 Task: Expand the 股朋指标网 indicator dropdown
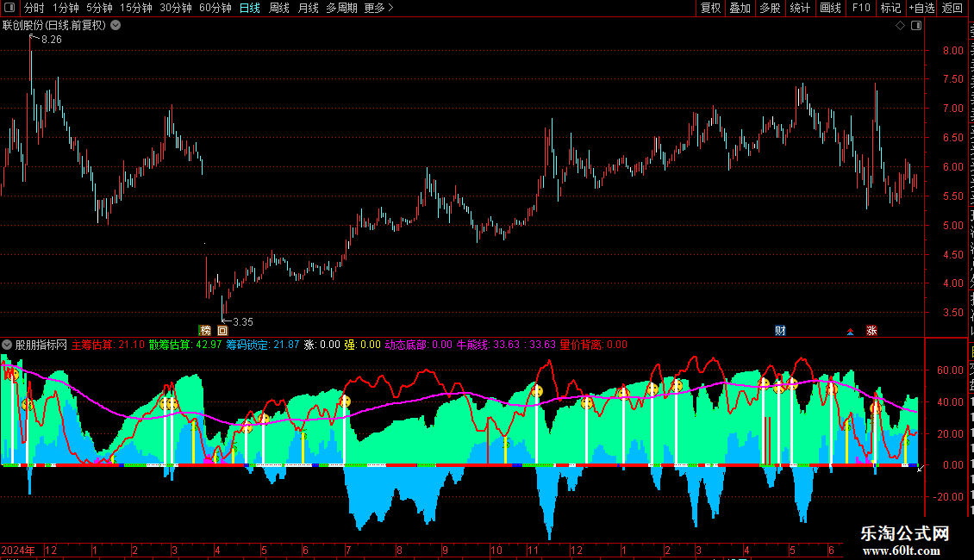click(x=7, y=345)
